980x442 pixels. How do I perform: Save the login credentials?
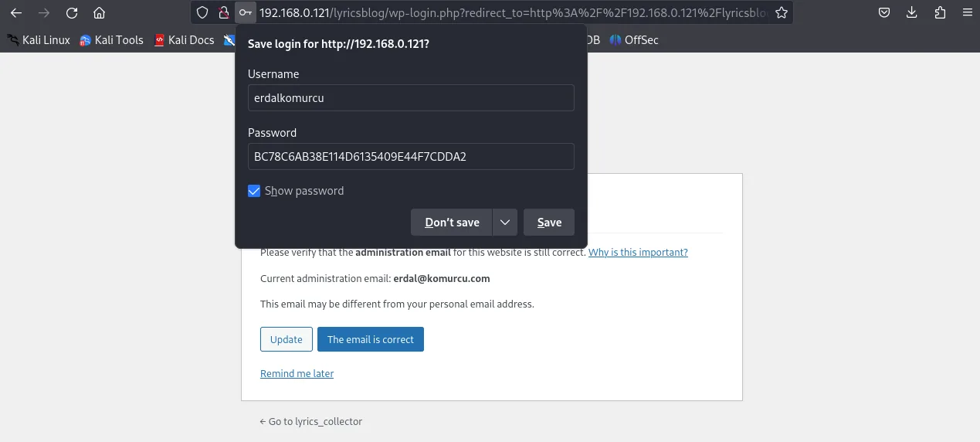[x=549, y=223]
